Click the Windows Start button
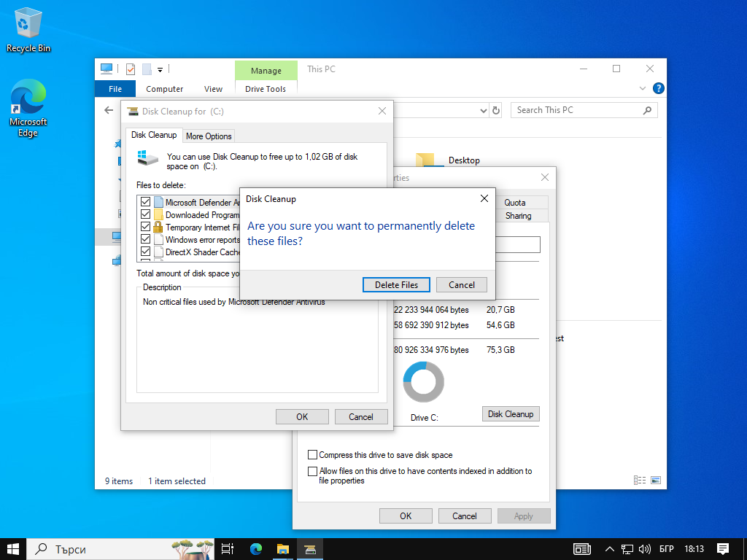Image resolution: width=747 pixels, height=560 pixels. click(13, 549)
